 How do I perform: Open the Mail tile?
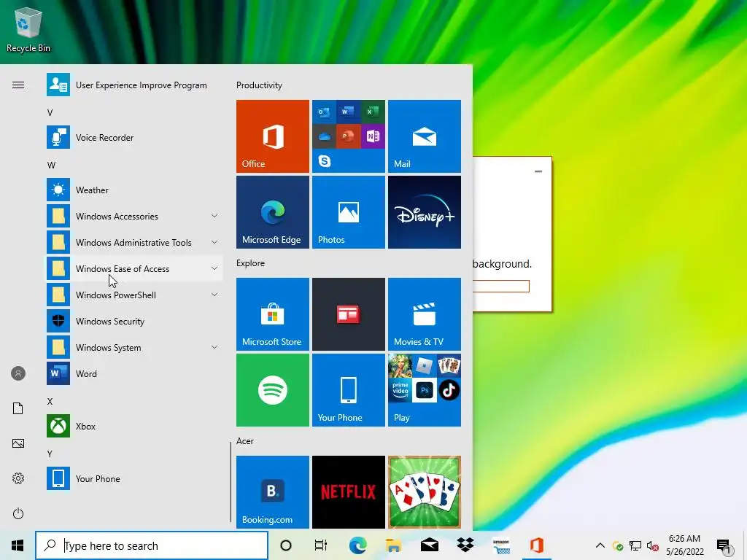(424, 136)
